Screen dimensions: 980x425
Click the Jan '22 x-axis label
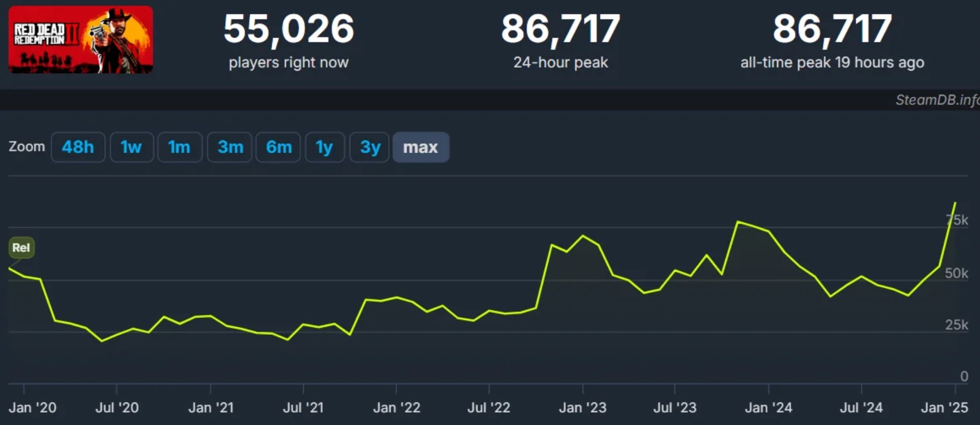click(x=396, y=408)
